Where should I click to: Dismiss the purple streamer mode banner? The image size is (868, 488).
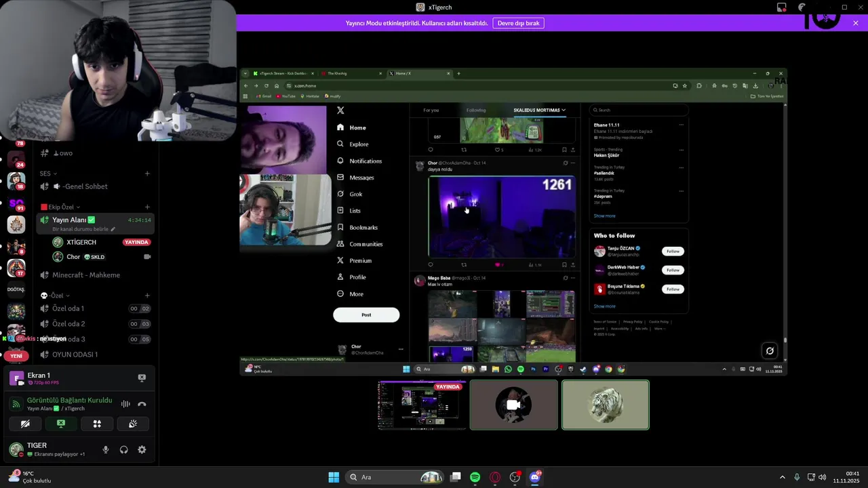tap(856, 23)
